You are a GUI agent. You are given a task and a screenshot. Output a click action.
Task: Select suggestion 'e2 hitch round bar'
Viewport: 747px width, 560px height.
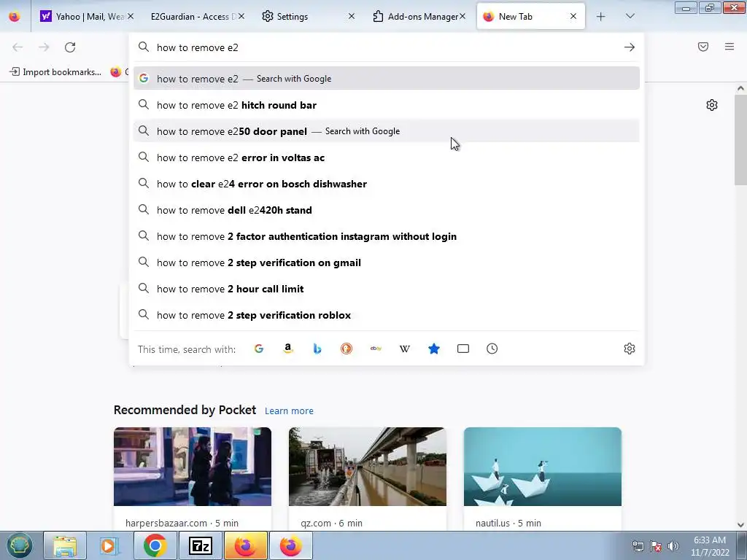pos(387,105)
